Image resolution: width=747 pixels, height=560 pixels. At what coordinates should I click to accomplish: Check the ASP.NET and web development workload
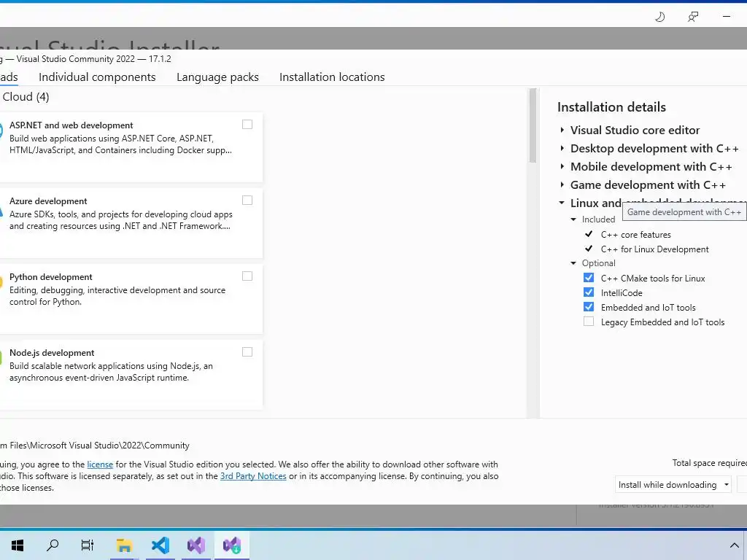(x=247, y=124)
